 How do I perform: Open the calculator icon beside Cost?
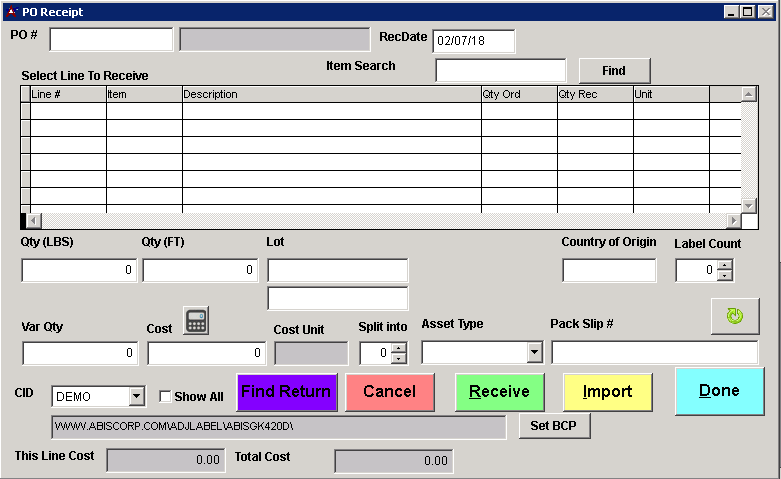197,322
